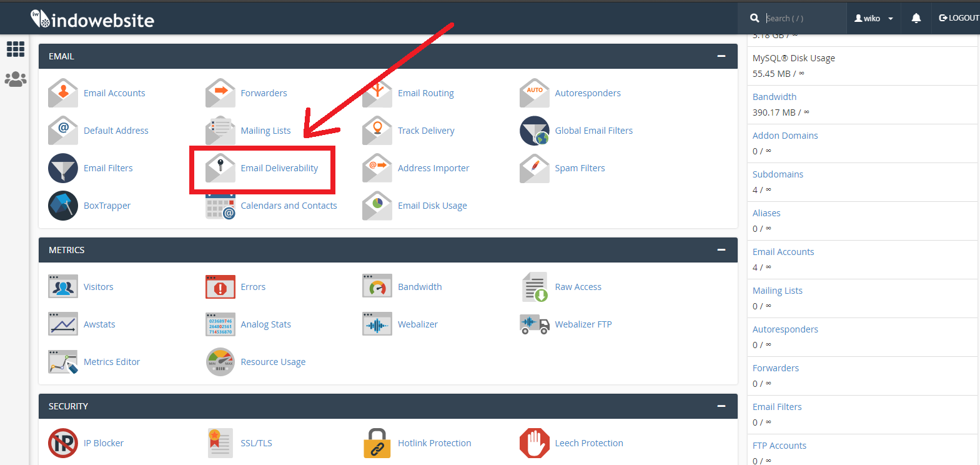Screen dimensions: 980x465
Task: Open the BoxTrapper icon
Action: pos(63,206)
